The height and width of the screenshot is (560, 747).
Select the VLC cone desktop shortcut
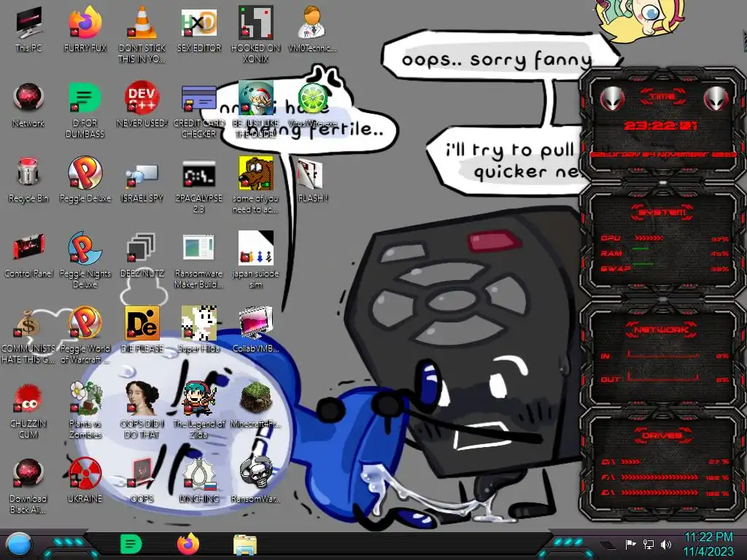(142, 34)
